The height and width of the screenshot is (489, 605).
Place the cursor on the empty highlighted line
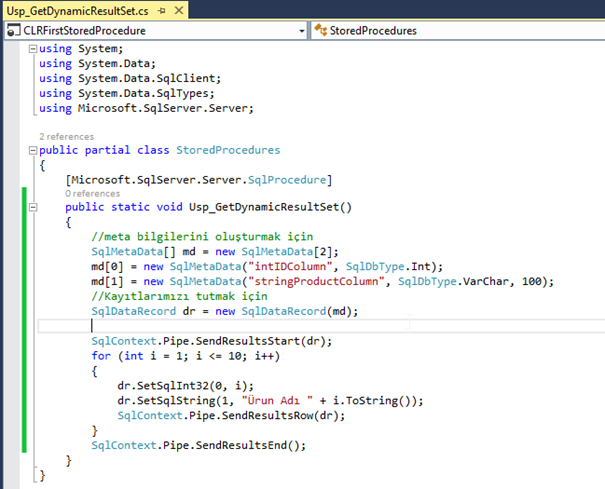[x=321, y=326]
